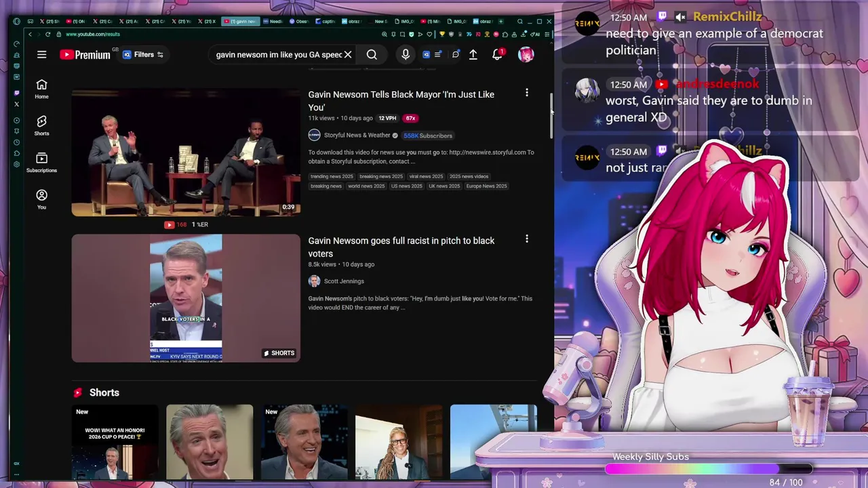Click the 'Europe News 2025' tag
The width and height of the screenshot is (868, 488).
[486, 186]
